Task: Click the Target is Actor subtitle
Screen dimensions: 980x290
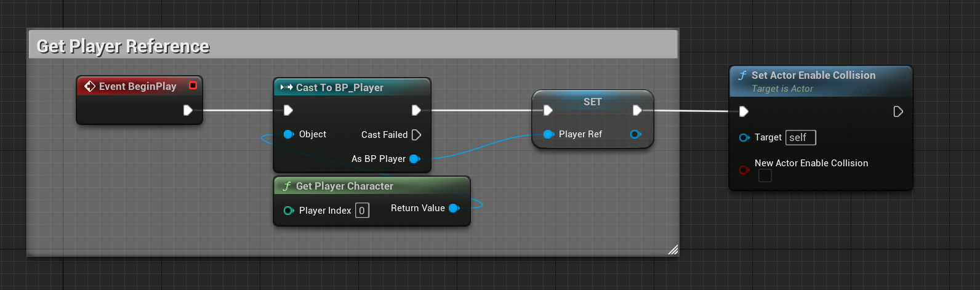Action: click(x=782, y=89)
